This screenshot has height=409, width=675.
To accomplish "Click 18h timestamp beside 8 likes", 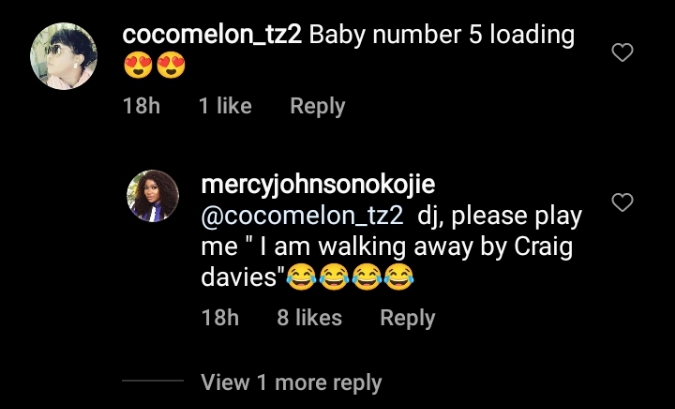I will point(220,318).
